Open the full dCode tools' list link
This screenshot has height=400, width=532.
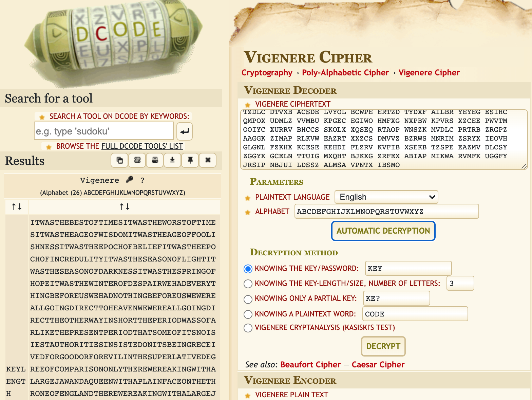(142, 146)
